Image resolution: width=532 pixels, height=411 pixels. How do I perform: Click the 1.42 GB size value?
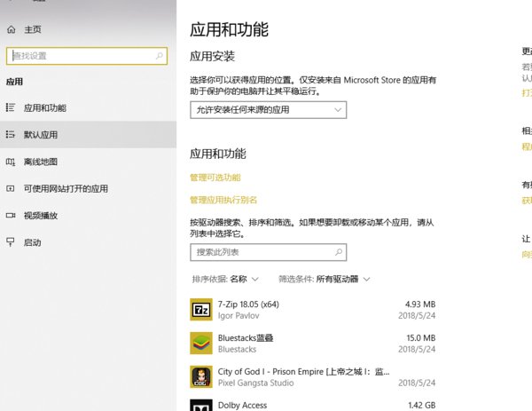pyautogui.click(x=422, y=405)
